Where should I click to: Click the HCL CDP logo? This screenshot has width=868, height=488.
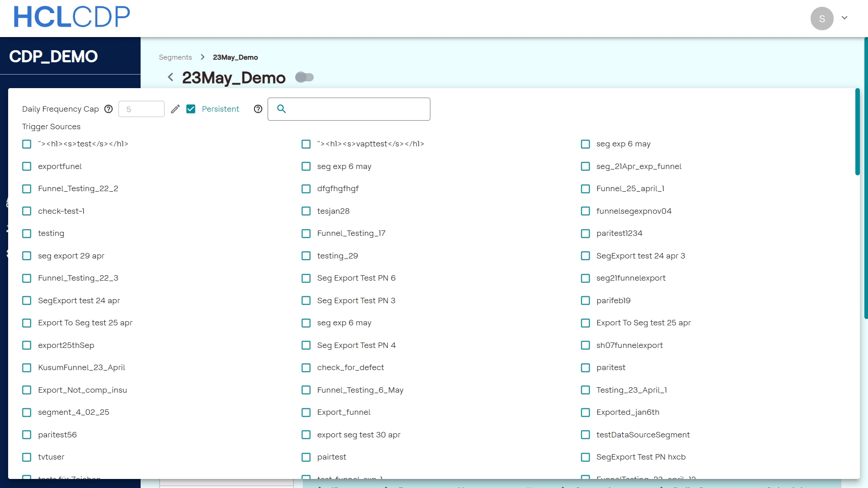point(72,17)
